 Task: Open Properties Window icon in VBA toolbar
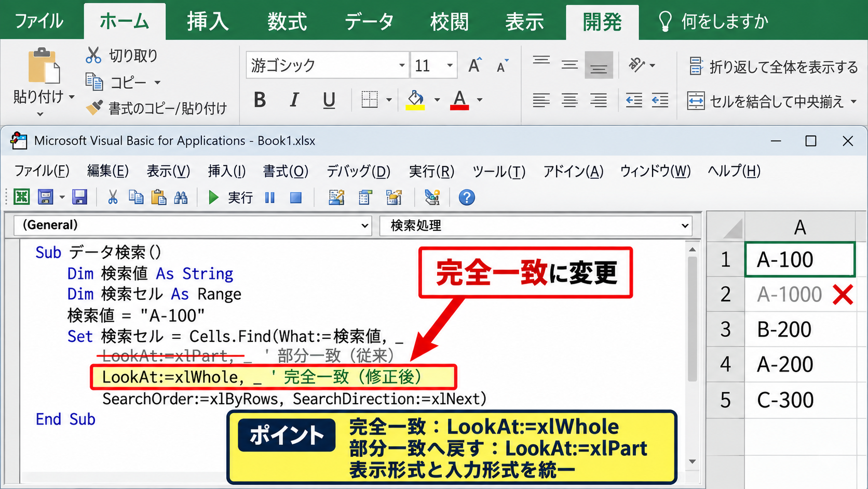point(394,197)
